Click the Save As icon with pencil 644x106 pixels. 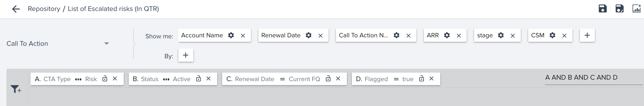click(619, 8)
